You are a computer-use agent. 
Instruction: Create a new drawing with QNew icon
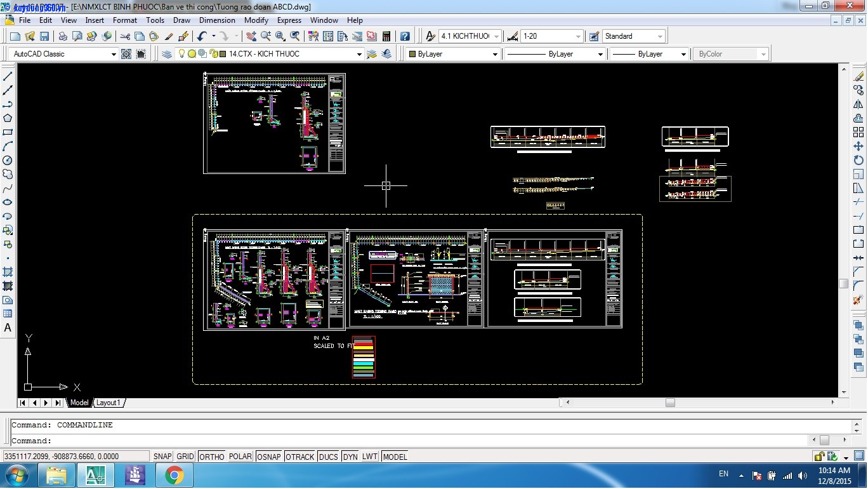(x=15, y=36)
